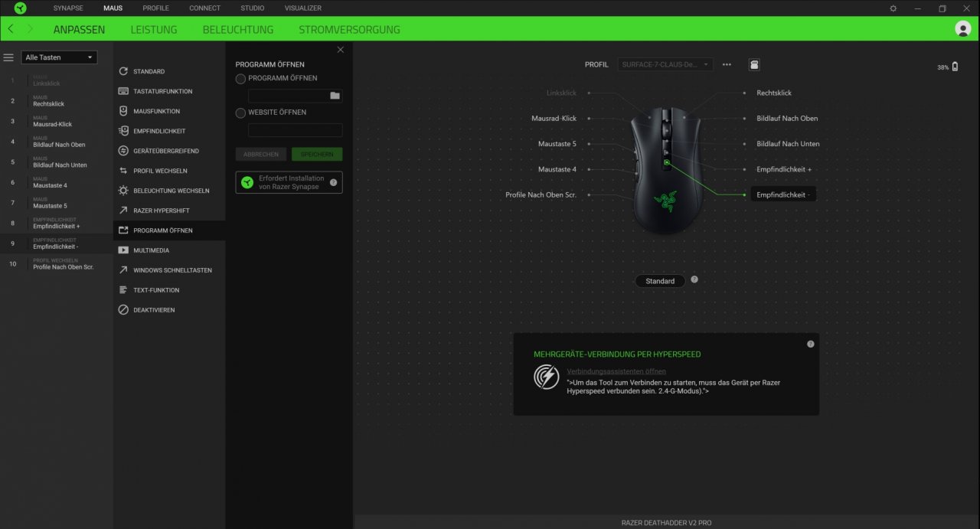The height and width of the screenshot is (529, 980).
Task: Select row 2 Rechtsklick in button list
Action: pyautogui.click(x=57, y=100)
